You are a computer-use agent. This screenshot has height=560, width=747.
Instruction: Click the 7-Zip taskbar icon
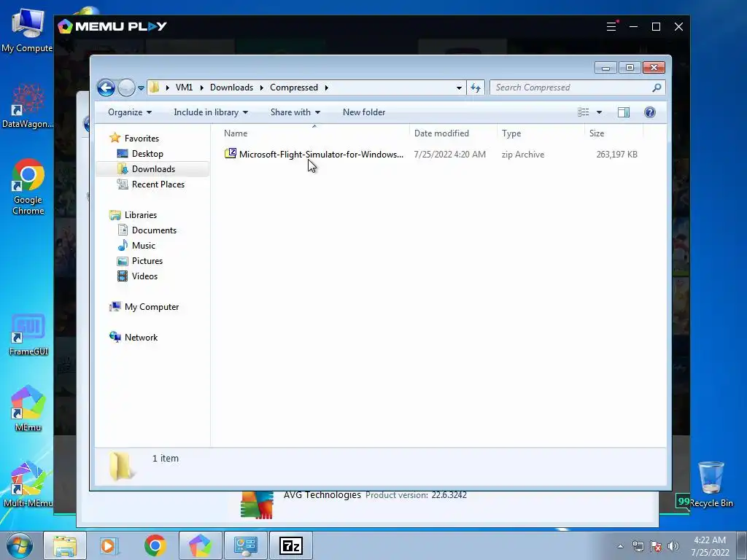pos(290,545)
